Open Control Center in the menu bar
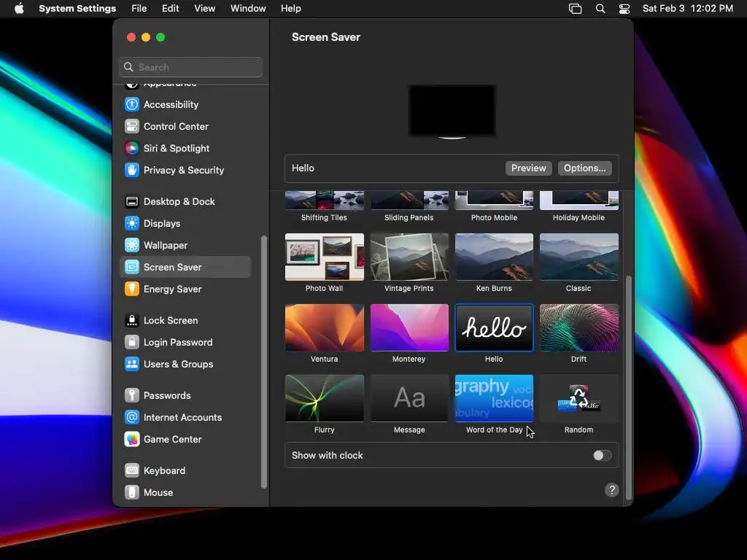This screenshot has height=560, width=747. [x=624, y=9]
